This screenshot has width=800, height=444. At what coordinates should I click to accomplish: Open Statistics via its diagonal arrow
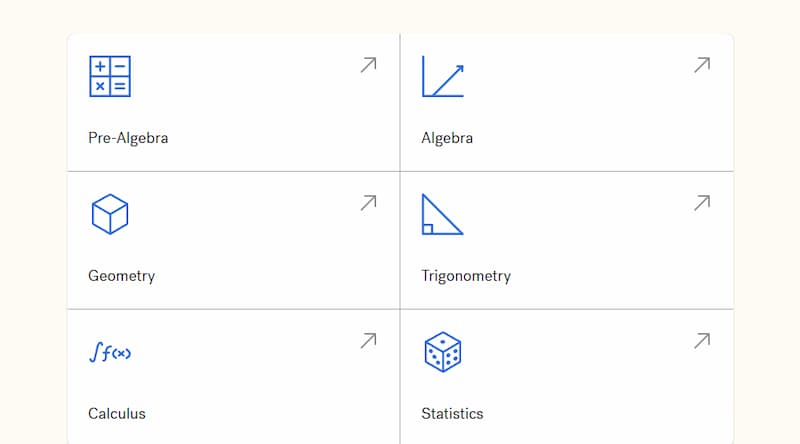tap(702, 340)
